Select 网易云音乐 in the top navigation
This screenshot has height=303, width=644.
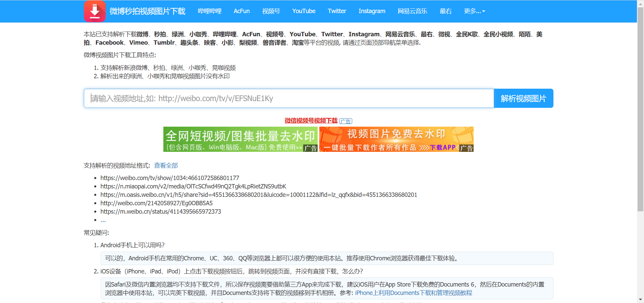point(413,11)
